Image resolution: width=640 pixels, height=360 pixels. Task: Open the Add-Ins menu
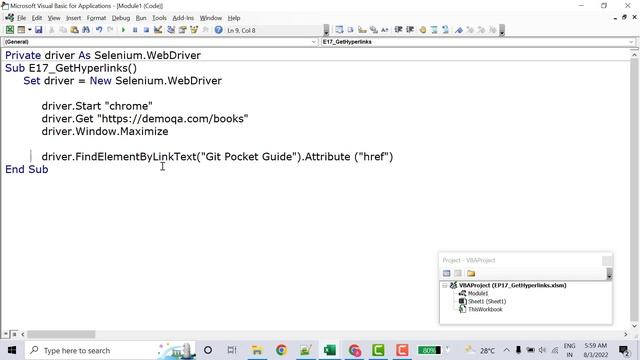pos(183,18)
